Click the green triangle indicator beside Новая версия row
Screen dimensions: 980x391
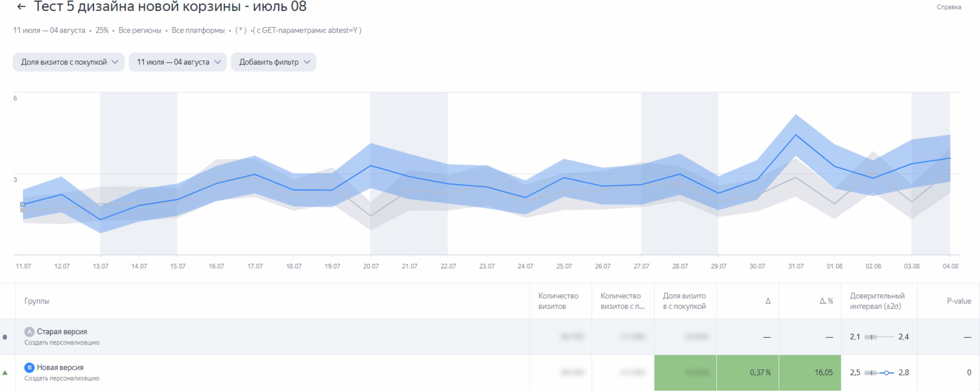click(x=5, y=373)
